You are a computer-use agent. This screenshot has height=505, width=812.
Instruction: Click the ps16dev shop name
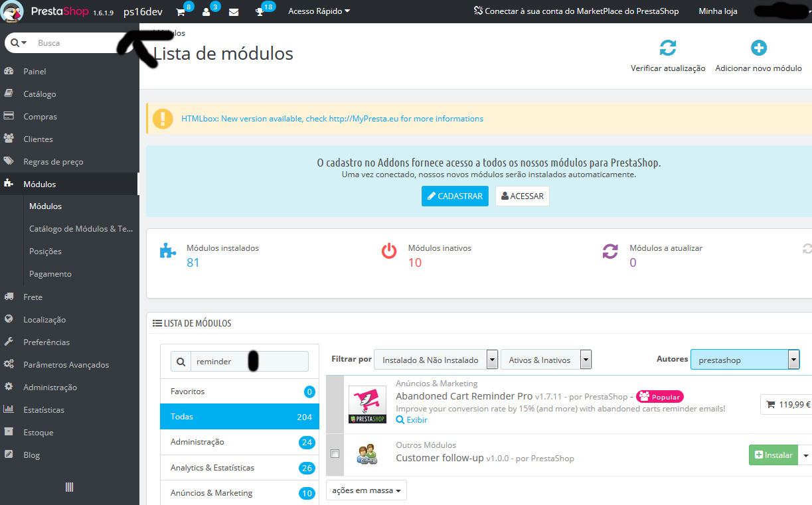coord(143,12)
